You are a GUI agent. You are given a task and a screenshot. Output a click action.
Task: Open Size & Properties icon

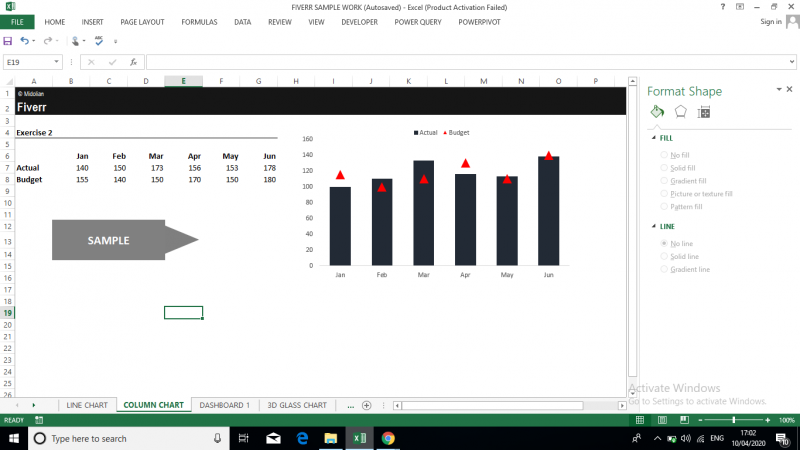(x=704, y=112)
